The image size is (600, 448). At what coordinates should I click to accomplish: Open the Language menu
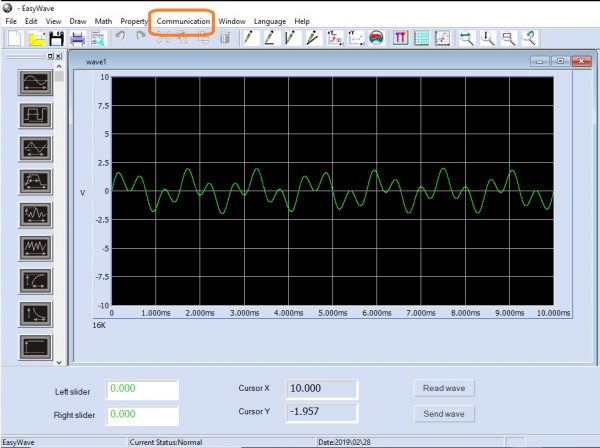[x=270, y=21]
